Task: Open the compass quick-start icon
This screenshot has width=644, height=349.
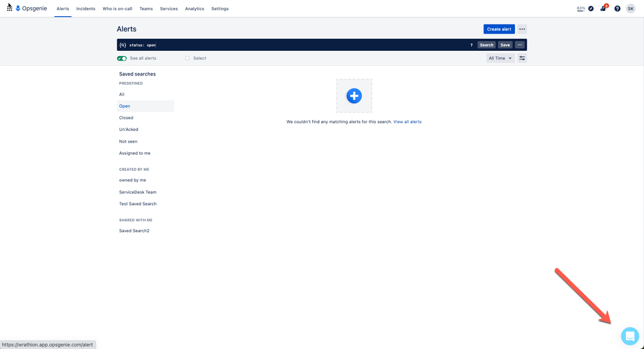Action: pos(590,8)
